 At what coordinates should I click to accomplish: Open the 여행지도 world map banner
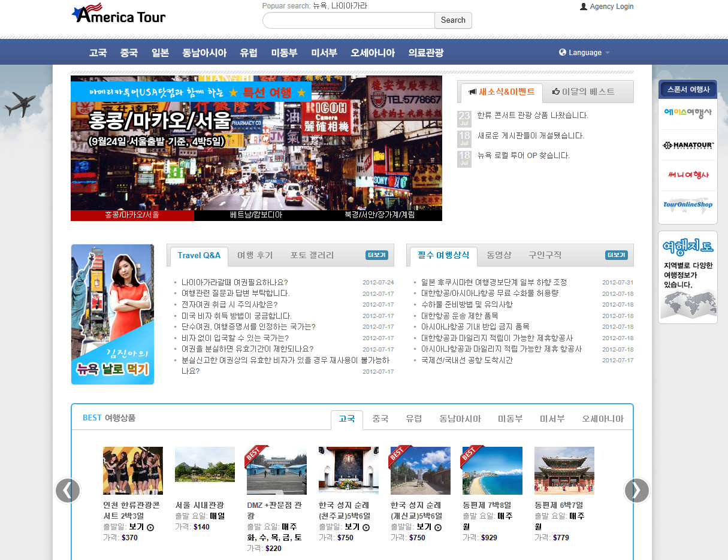(688, 277)
